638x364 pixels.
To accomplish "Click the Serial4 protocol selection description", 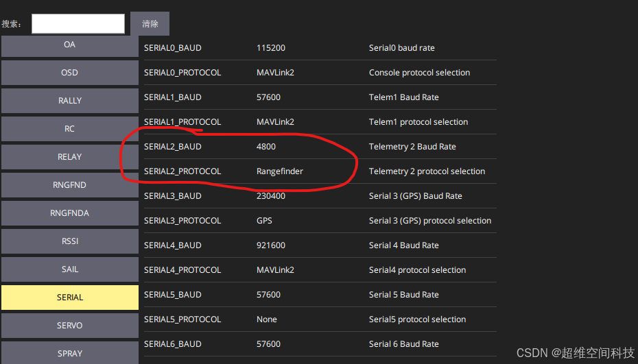I will click(x=417, y=270).
